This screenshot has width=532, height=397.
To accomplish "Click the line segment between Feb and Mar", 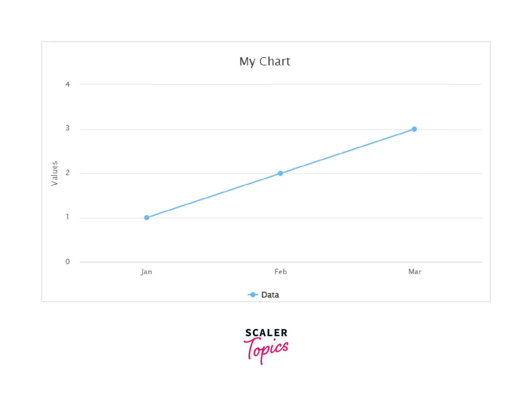I will 347,151.
